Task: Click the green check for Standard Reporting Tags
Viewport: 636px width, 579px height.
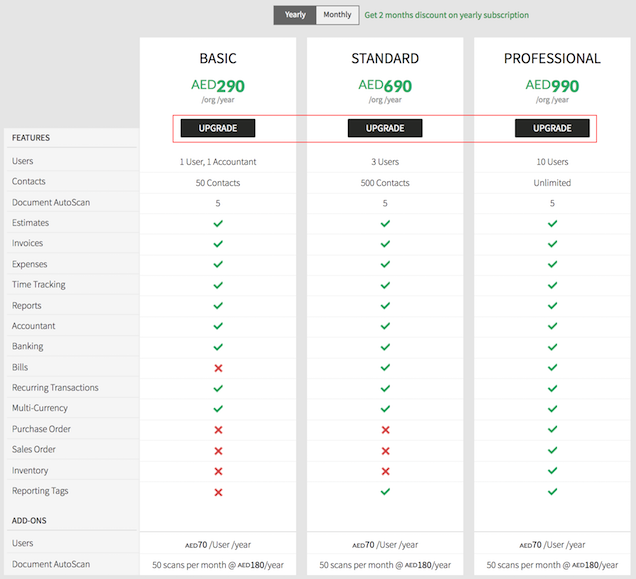Action: (385, 491)
